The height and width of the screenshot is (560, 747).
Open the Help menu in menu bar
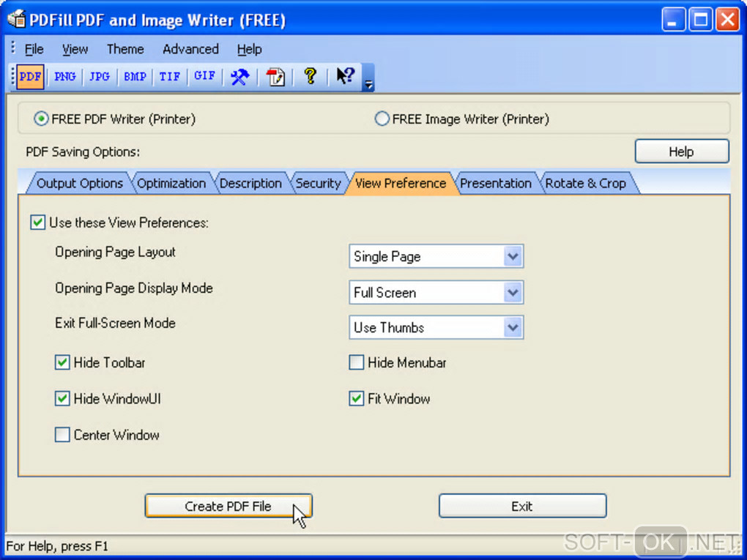(249, 49)
